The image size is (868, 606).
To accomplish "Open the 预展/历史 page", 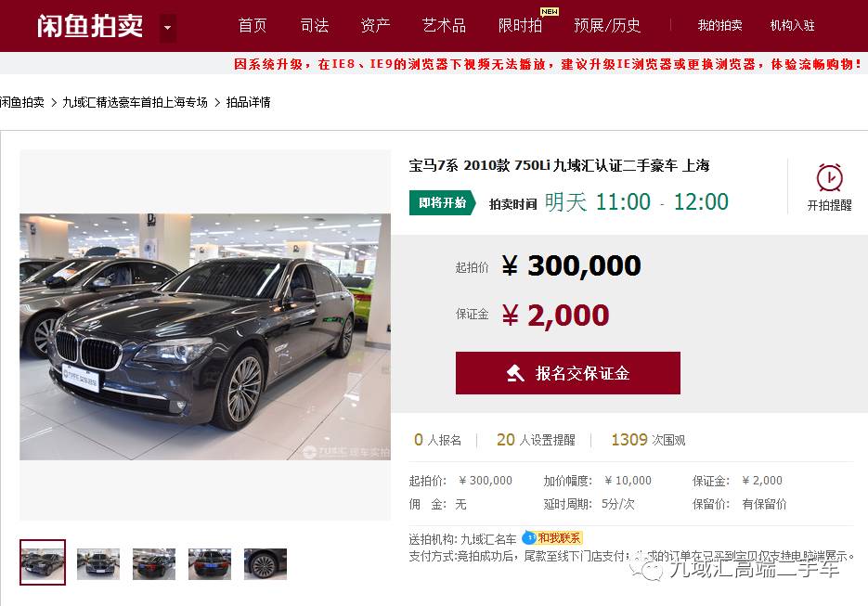I will (x=607, y=25).
